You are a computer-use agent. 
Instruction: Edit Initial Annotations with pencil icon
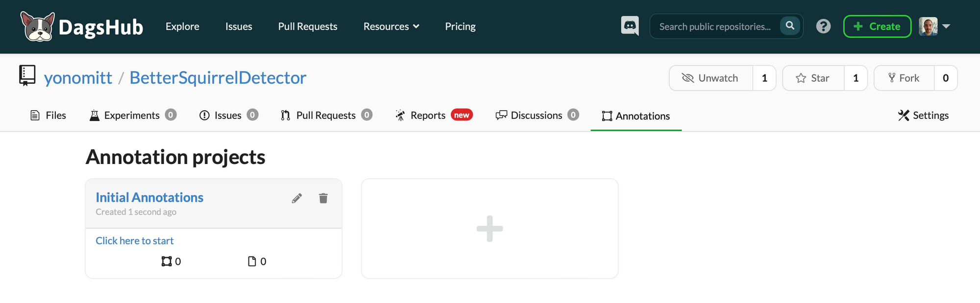click(297, 198)
